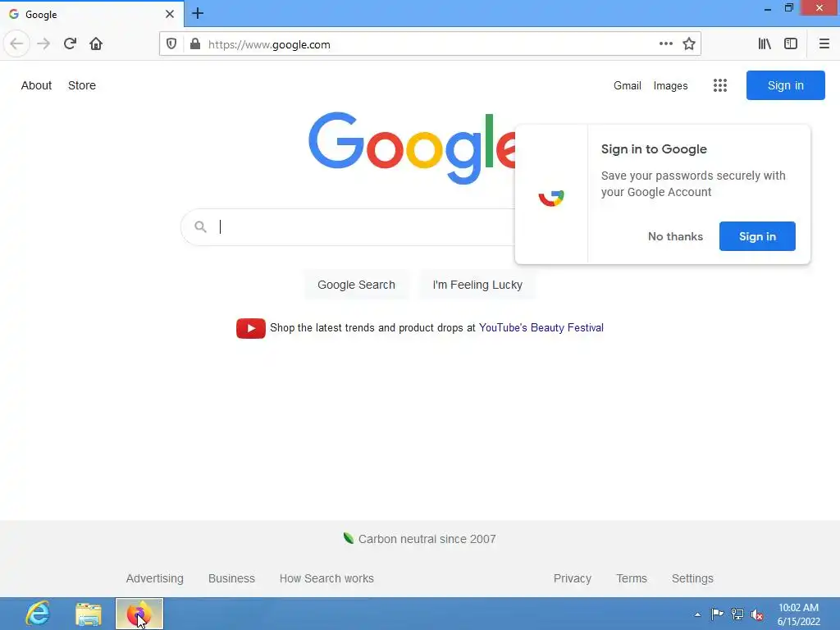This screenshot has height=630, width=840.
Task: Go to Gmail
Action: [x=628, y=85]
